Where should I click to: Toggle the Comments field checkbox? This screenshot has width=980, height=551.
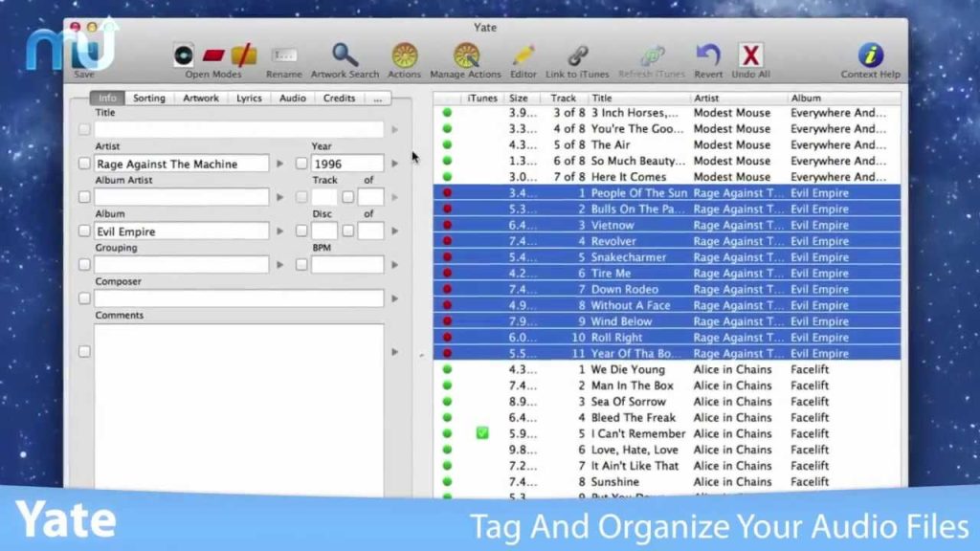coord(84,352)
